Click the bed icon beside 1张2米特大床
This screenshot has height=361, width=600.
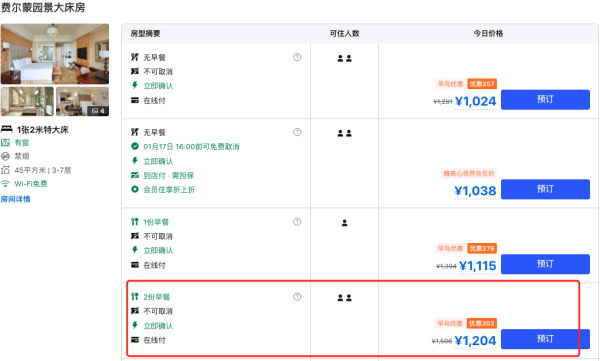coord(7,129)
